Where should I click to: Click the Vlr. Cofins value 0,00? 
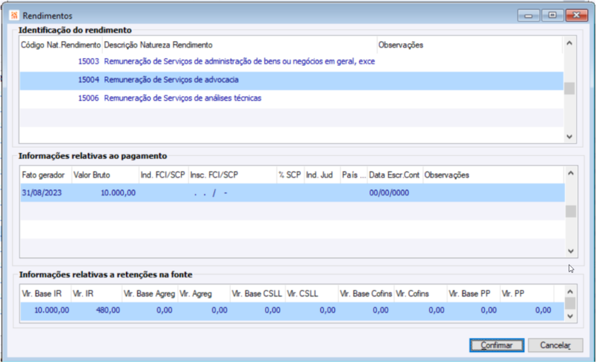pos(437,310)
